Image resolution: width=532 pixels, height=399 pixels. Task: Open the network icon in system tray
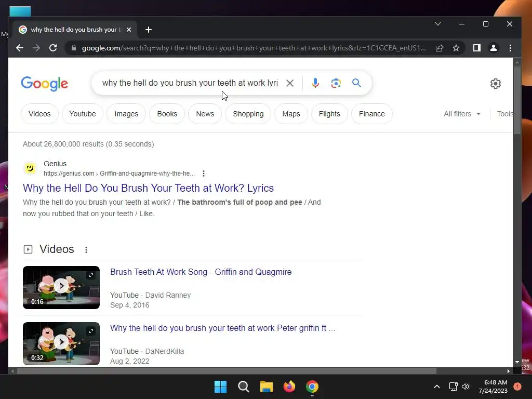[453, 387]
